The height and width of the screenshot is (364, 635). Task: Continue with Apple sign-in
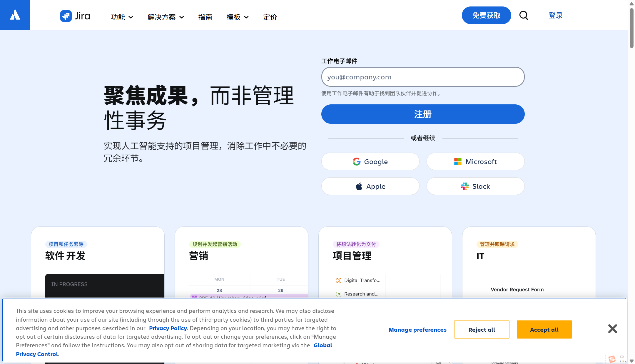coord(370,186)
